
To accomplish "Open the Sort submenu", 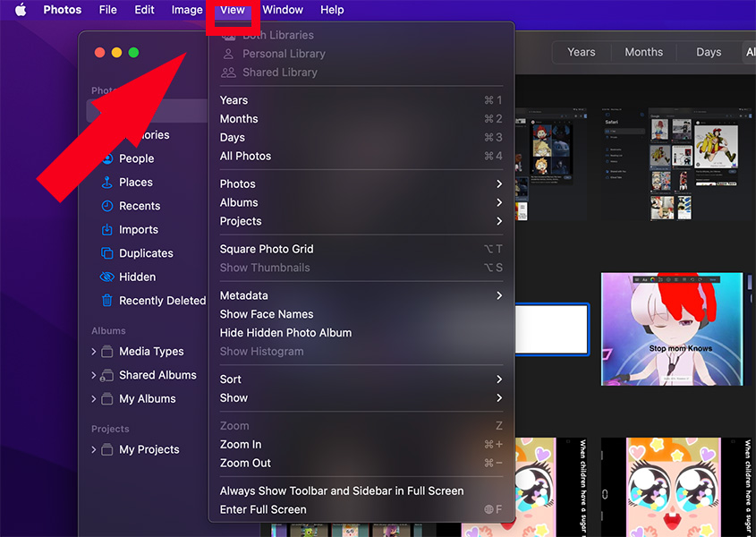I will 230,379.
